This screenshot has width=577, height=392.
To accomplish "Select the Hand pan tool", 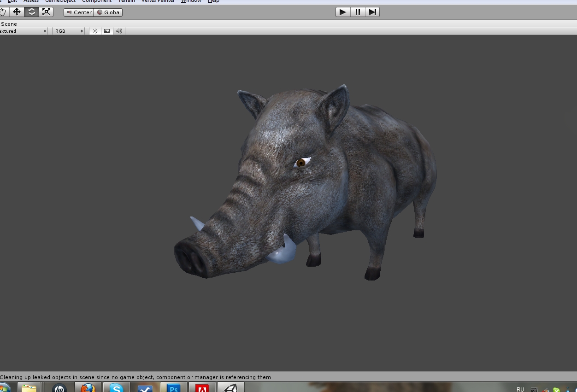I will pyautogui.click(x=3, y=12).
